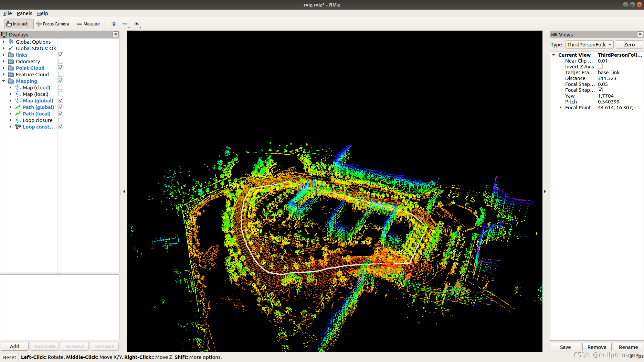Expand the Odometry tree node

click(4, 61)
